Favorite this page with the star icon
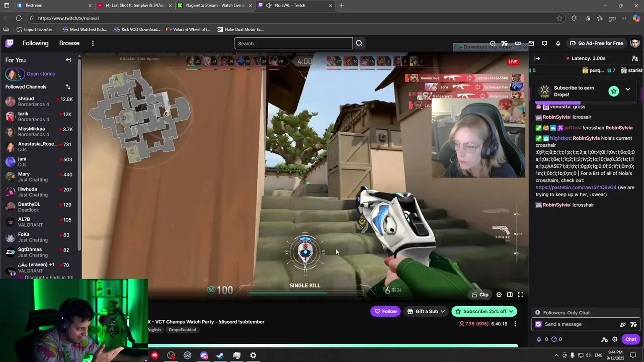This screenshot has height=362, width=644. click(x=559, y=18)
